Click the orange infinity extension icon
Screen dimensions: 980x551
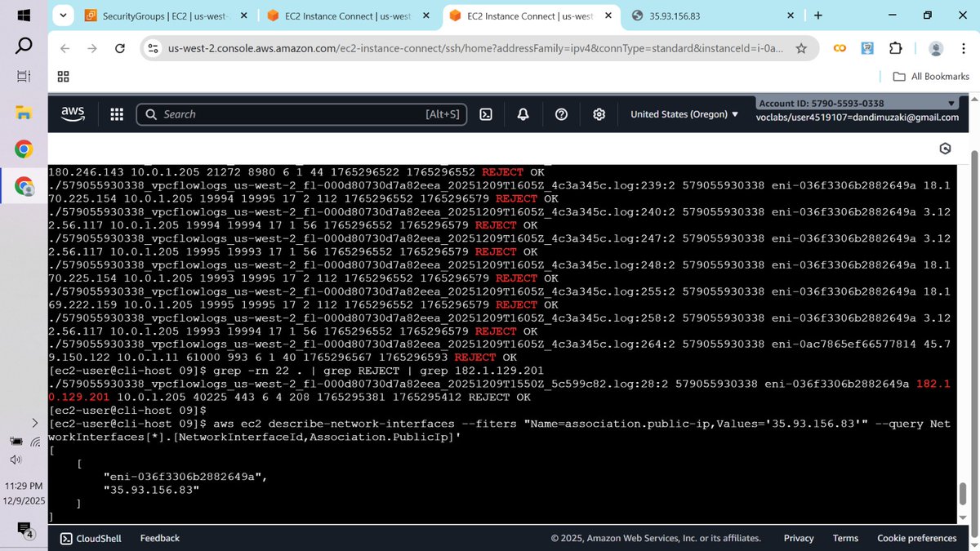coord(839,49)
